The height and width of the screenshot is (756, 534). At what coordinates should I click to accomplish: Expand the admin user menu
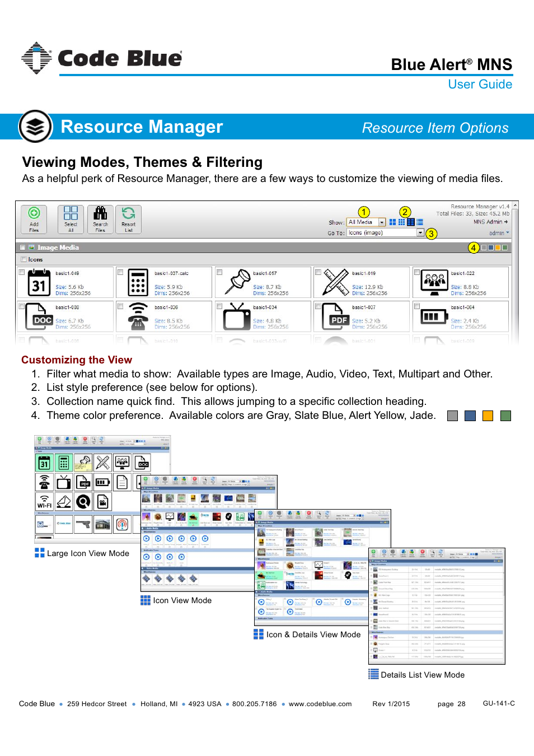click(499, 233)
